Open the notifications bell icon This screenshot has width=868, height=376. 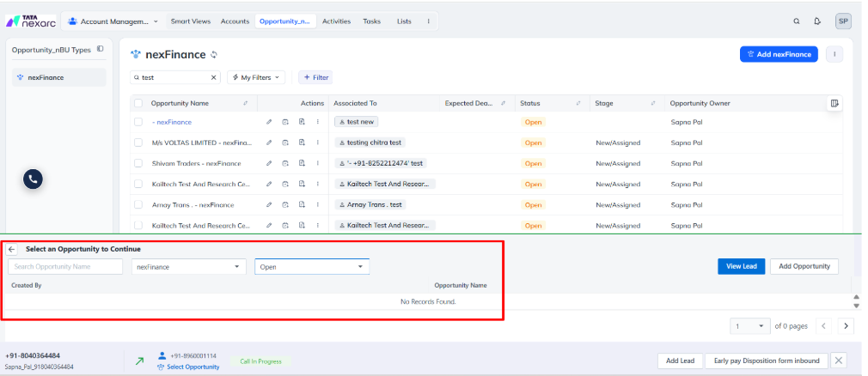[816, 21]
